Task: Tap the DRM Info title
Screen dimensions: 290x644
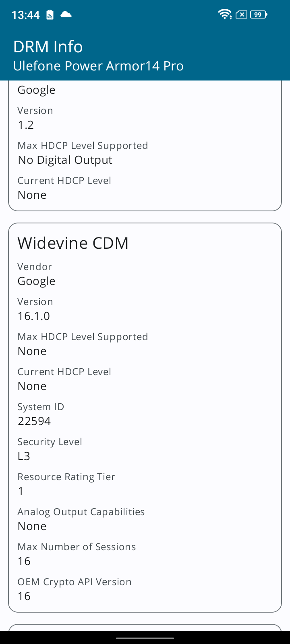Action: [48, 47]
